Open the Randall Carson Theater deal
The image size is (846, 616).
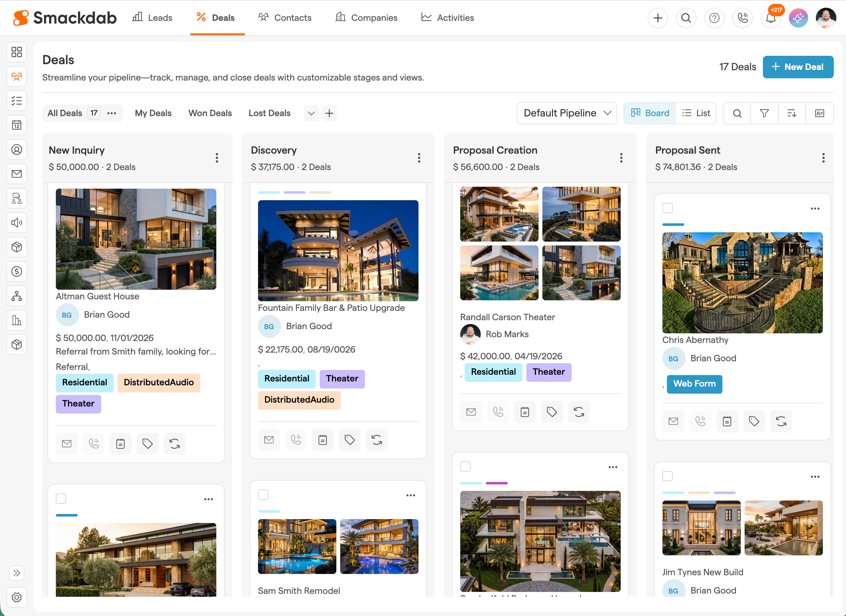tap(507, 317)
